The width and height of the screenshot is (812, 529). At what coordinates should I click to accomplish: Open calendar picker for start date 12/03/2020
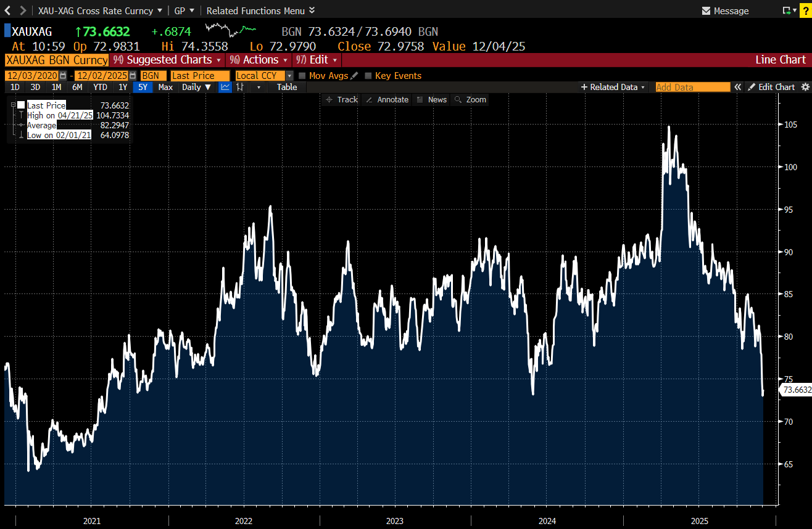63,75
